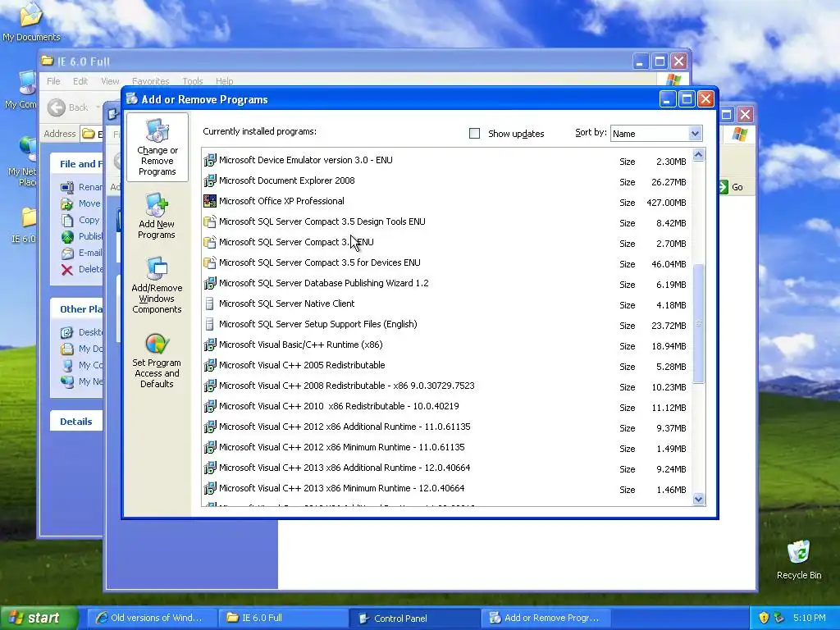Click Copy link in File and Folder tasks
Viewport: 840px width, 630px height.
[x=89, y=220]
